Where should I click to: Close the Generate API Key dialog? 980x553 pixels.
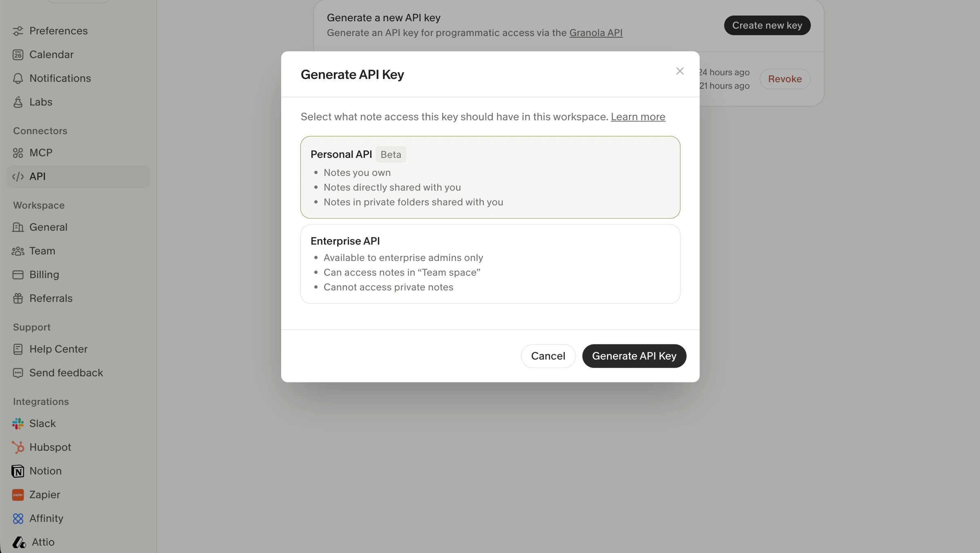[680, 71]
